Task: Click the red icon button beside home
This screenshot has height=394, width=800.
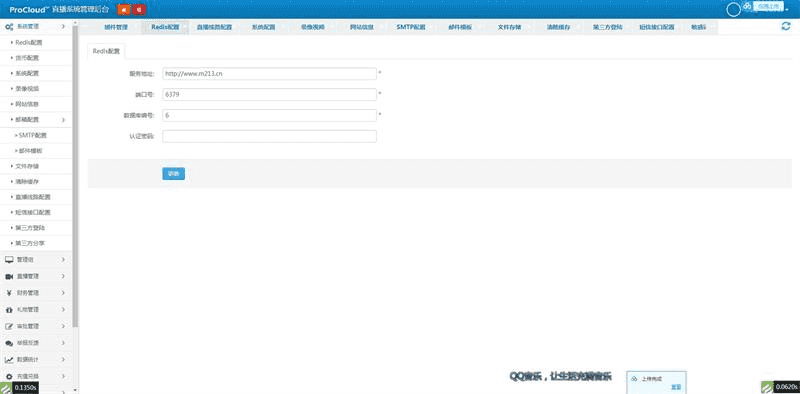Action: click(139, 9)
